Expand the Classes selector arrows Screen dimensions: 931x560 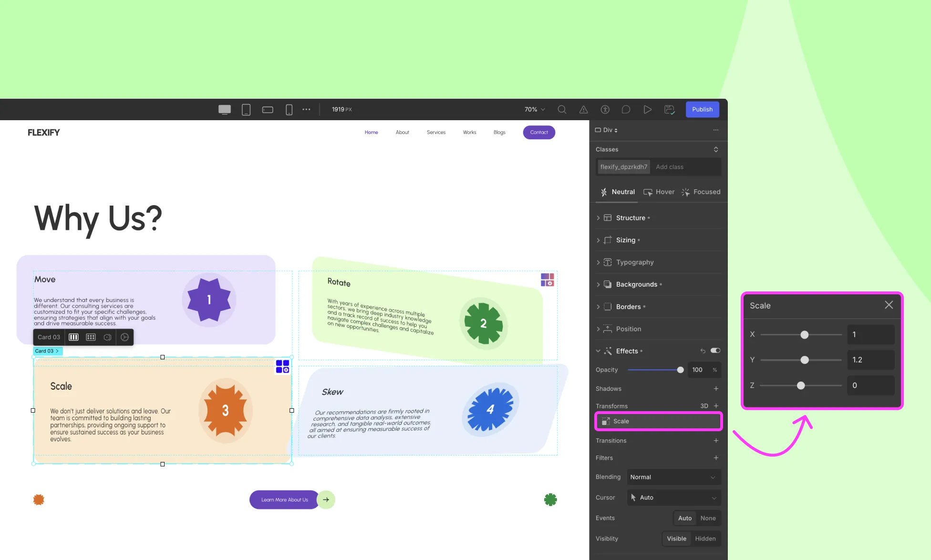click(716, 150)
